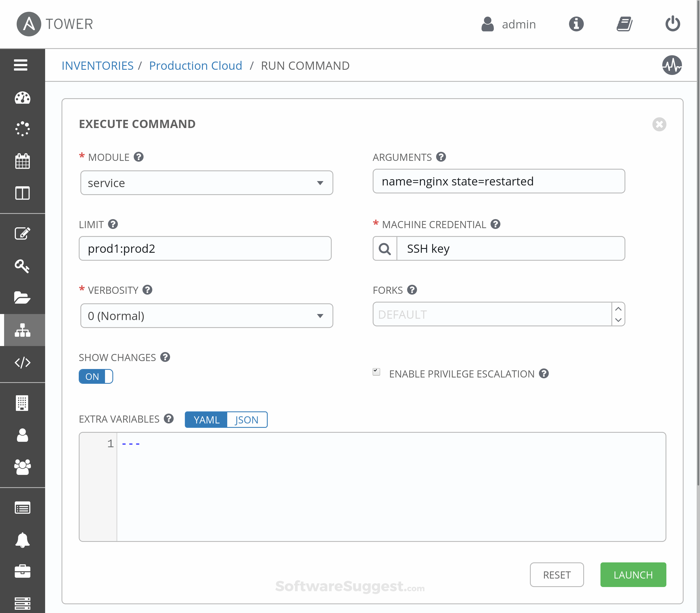The width and height of the screenshot is (700, 613).
Task: Open Projects via the folder icon
Action: [23, 298]
